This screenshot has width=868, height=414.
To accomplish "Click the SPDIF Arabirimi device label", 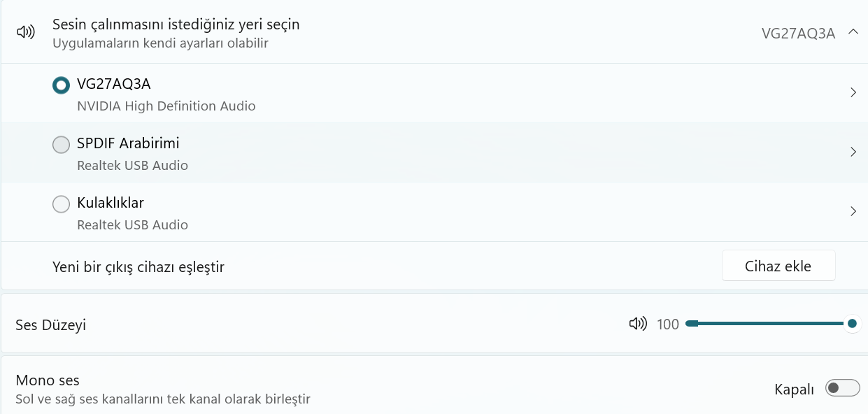I will pos(128,143).
